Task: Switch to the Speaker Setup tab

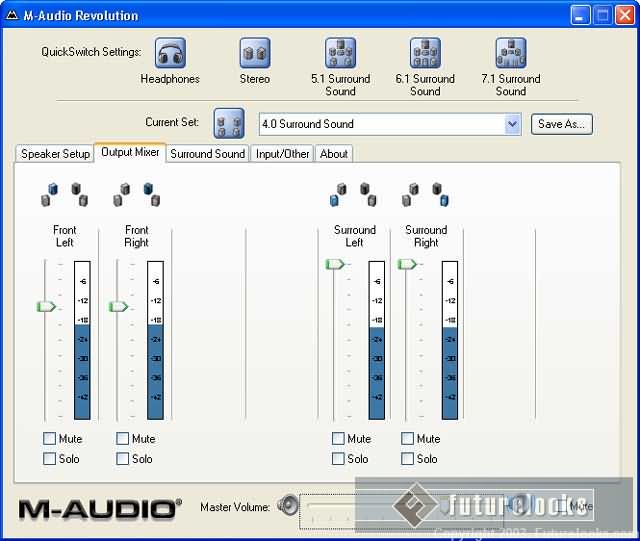Action: click(56, 154)
